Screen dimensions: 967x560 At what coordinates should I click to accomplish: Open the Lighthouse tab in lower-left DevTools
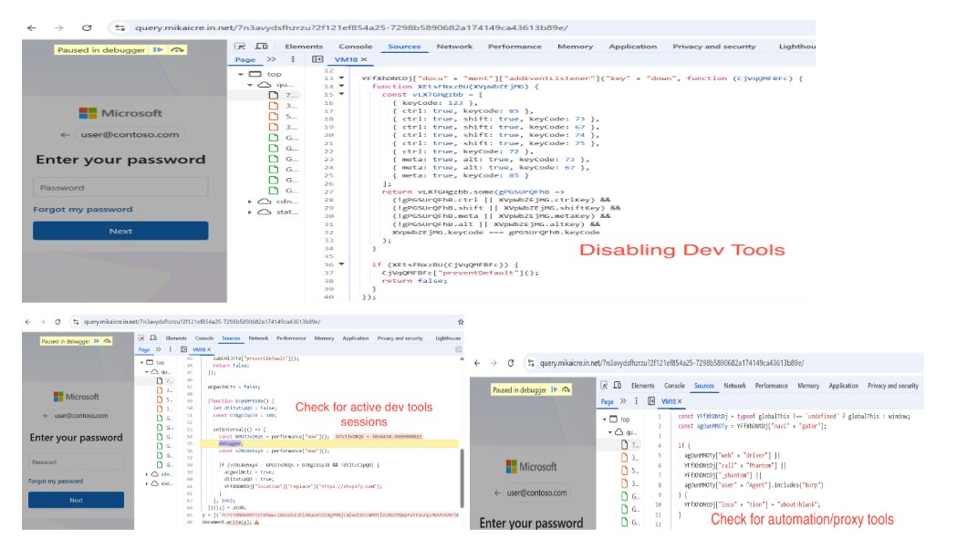point(448,338)
